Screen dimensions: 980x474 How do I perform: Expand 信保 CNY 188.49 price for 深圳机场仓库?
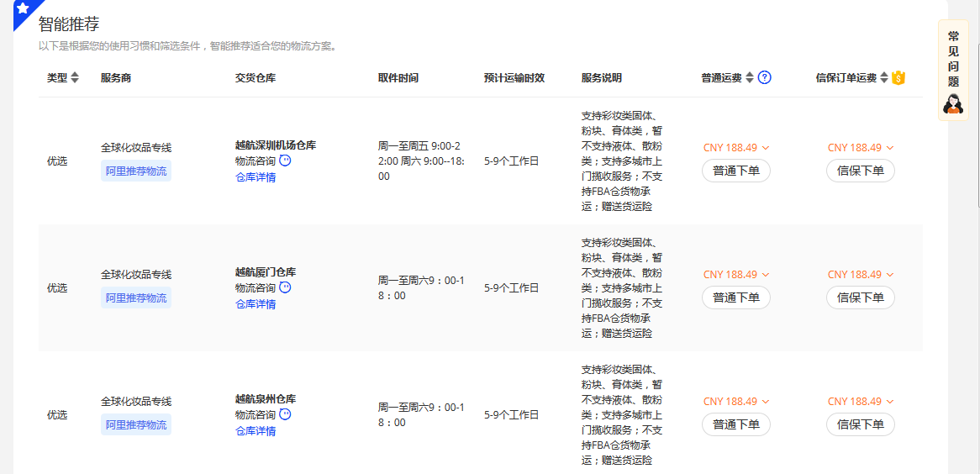click(861, 147)
